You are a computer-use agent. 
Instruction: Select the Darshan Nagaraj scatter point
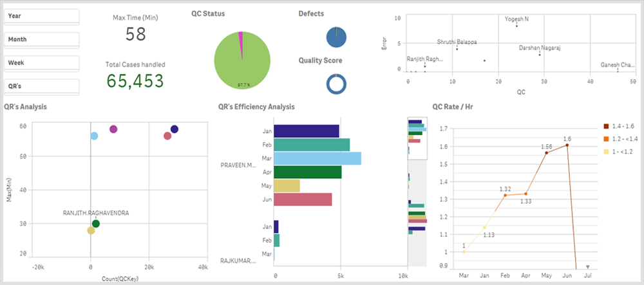tap(540, 55)
